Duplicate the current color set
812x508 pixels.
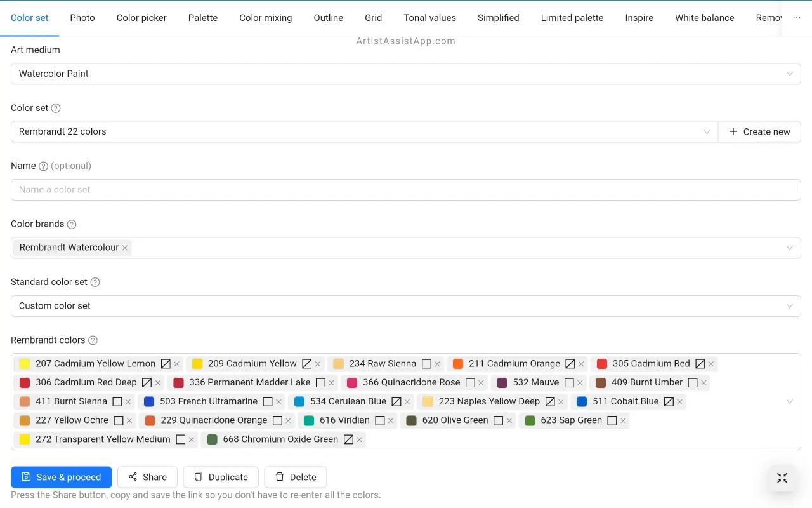(x=221, y=477)
